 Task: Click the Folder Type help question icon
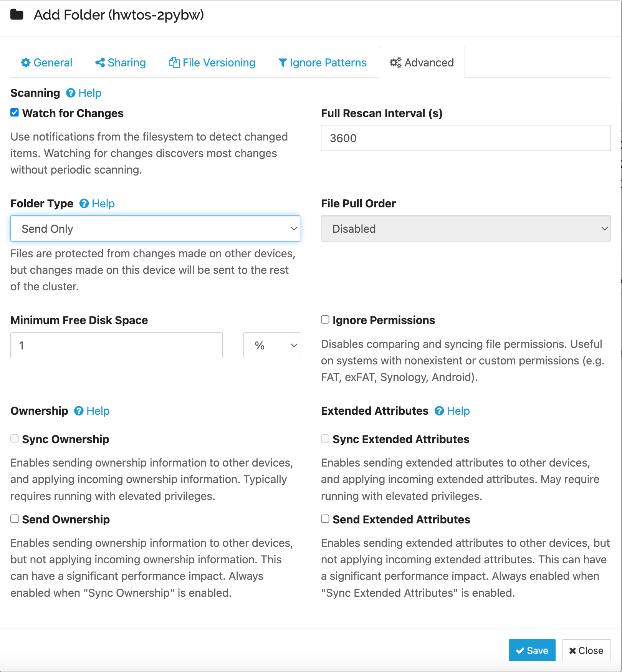coord(84,204)
